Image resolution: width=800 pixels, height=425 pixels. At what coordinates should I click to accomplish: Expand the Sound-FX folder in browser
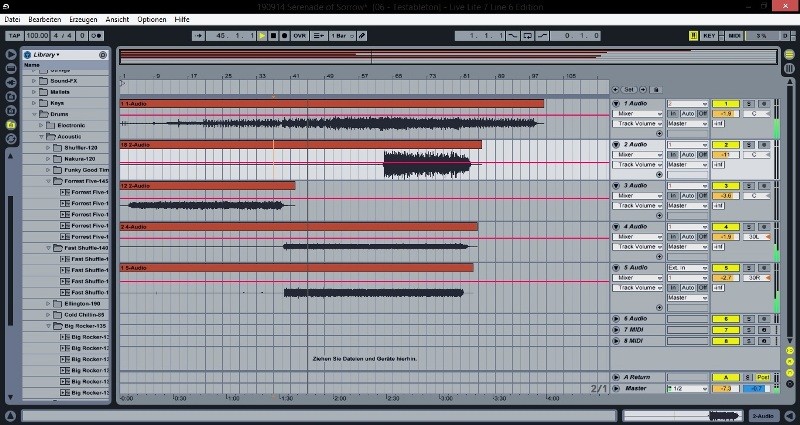(34, 81)
